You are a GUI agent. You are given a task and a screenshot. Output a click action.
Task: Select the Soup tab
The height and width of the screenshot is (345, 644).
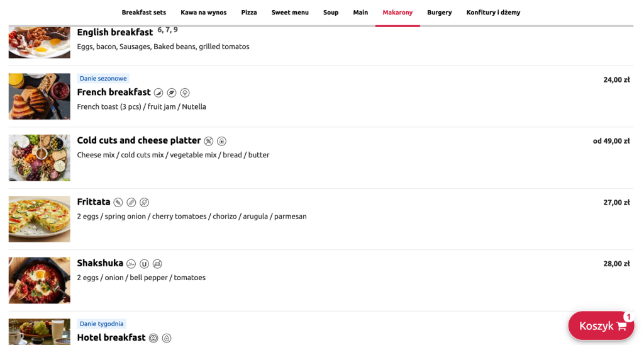[331, 13]
